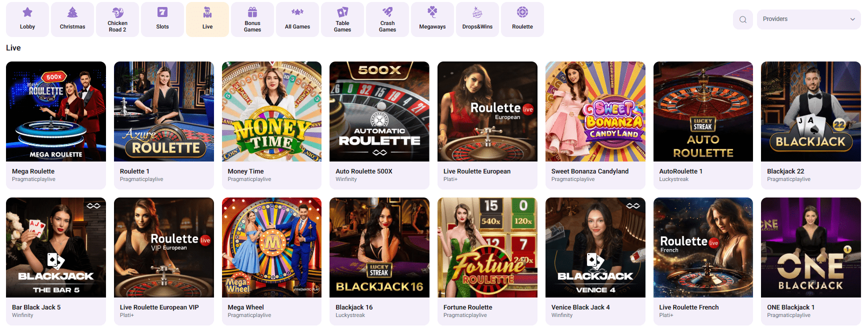Open Bonus Games gift icon
The width and height of the screenshot is (868, 329).
[x=252, y=12]
